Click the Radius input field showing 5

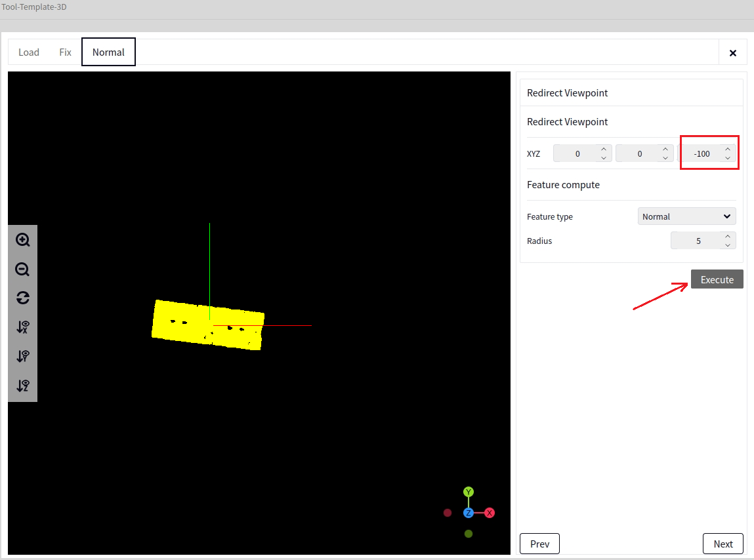(x=703, y=241)
